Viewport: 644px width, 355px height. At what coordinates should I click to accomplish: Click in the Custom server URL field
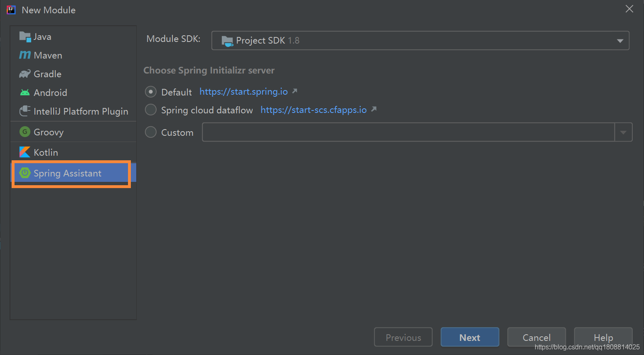[407, 132]
